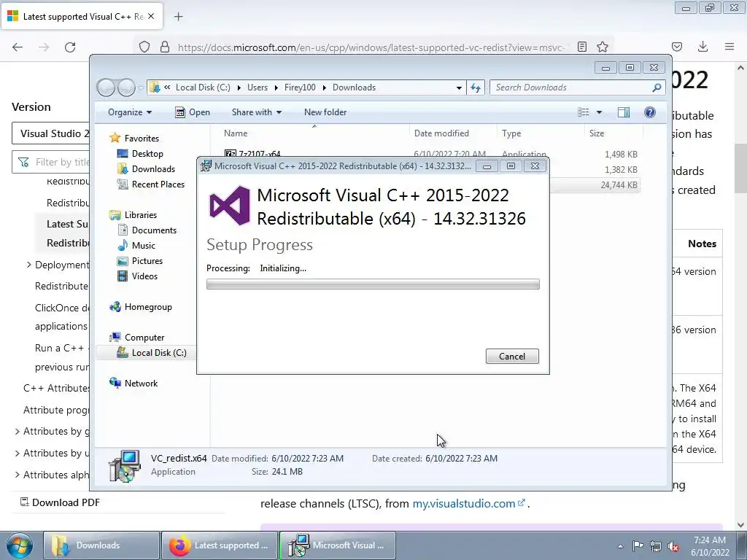Click the search magnifier icon in Explorer
The height and width of the screenshot is (560, 747).
tap(657, 87)
